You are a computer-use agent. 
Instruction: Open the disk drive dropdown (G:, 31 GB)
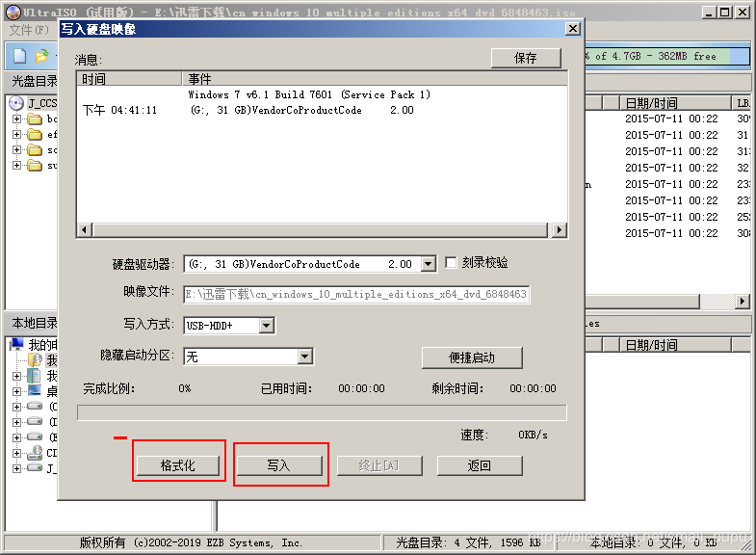click(429, 264)
